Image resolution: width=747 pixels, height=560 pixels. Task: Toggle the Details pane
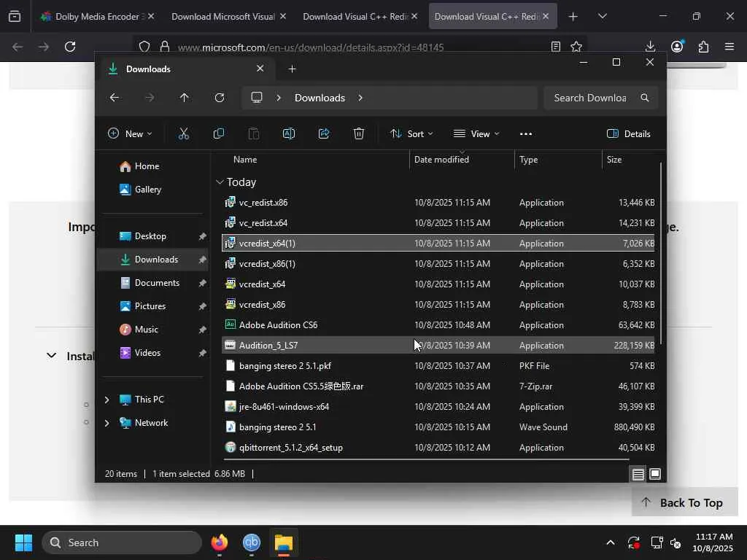click(x=628, y=134)
